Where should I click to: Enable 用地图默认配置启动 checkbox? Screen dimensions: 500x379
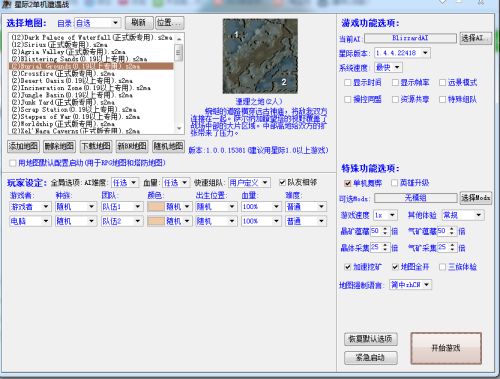coord(13,163)
